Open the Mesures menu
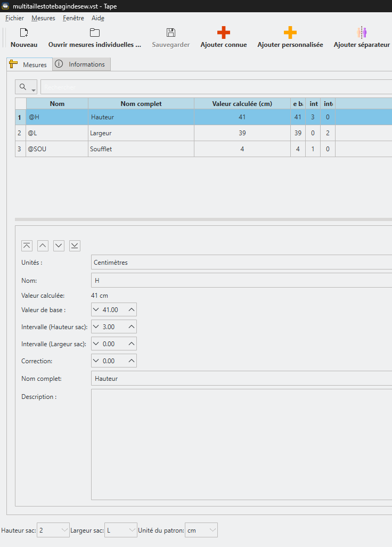Image resolution: width=392 pixels, height=547 pixels. pyautogui.click(x=43, y=18)
